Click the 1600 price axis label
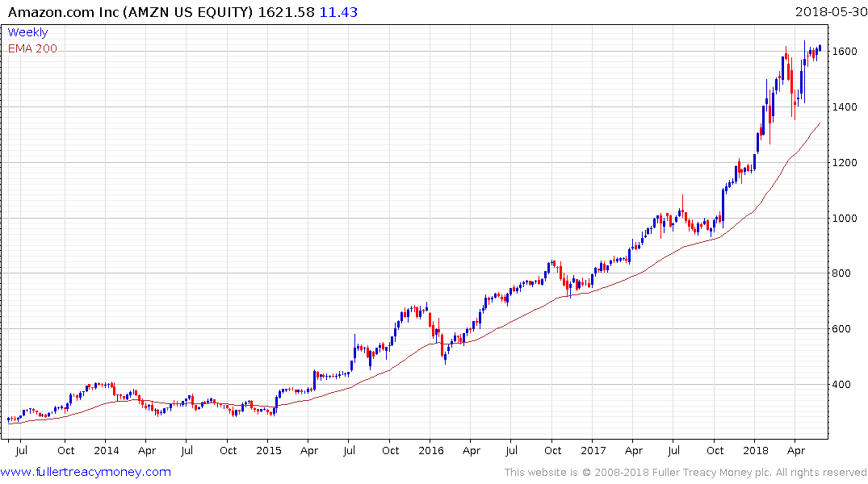The width and height of the screenshot is (868, 484). [x=845, y=52]
